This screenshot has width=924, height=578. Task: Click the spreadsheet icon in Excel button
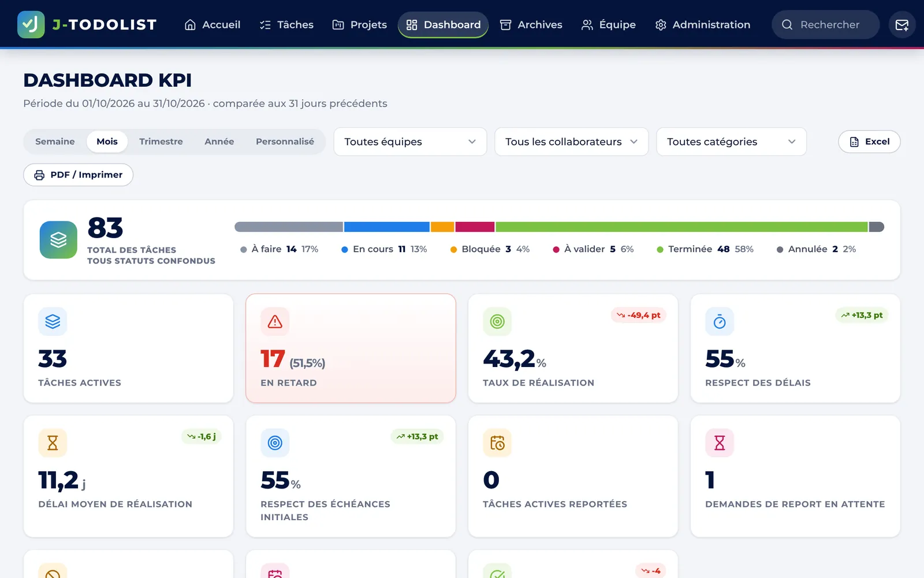coord(854,142)
